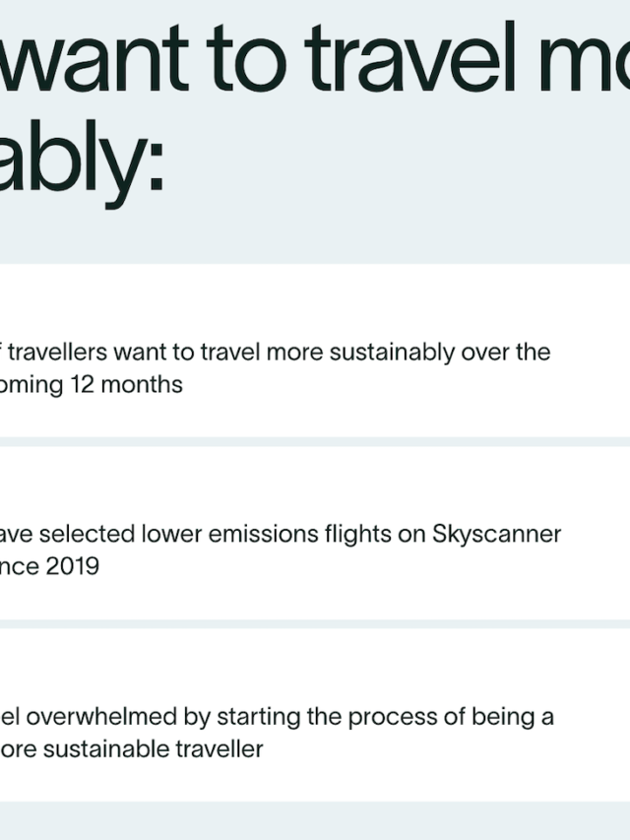630x840 pixels.
Task: Click the word 'Skyscanner' in the second card
Action: coord(496,535)
